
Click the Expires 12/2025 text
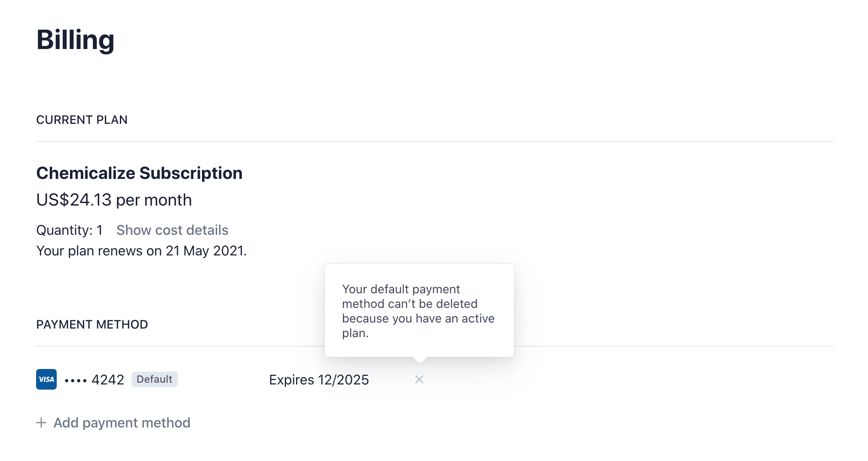tap(319, 380)
